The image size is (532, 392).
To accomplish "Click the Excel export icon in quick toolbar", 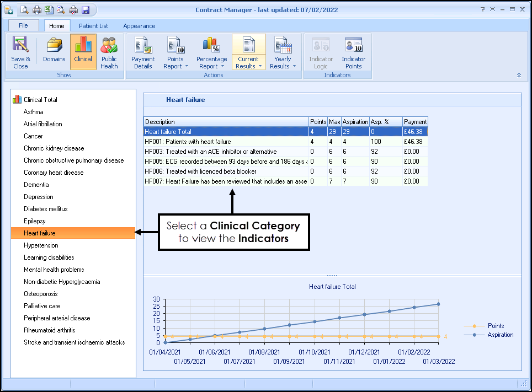I will (x=49, y=10).
